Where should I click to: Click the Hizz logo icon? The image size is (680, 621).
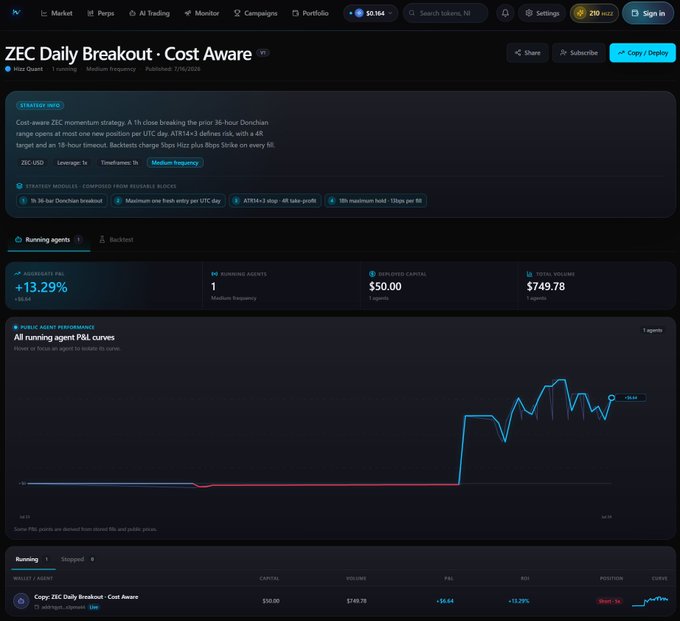point(16,13)
